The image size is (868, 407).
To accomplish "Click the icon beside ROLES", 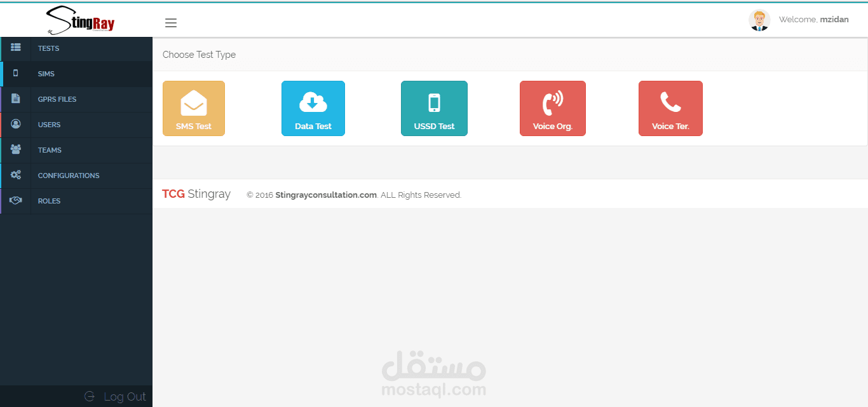I will (x=15, y=200).
